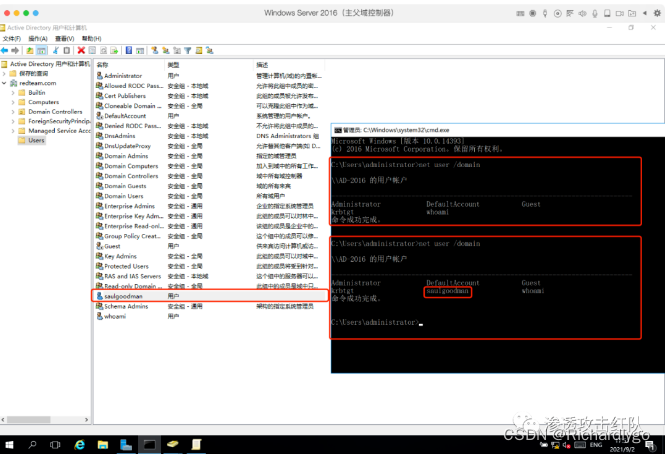
Task: Refresh the list via toolbar icon
Action: point(103,51)
